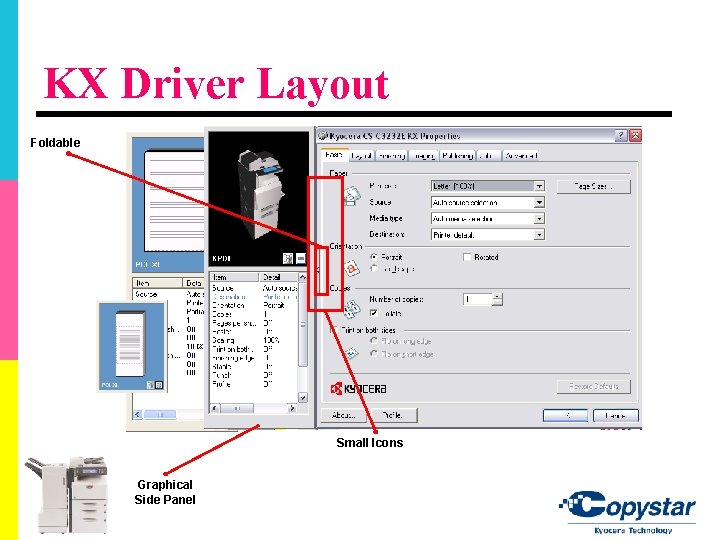Viewport: 720px width, 540px height.
Task: Click the vertical scrollbar thumb in settings list
Action: pyautogui.click(x=302, y=325)
